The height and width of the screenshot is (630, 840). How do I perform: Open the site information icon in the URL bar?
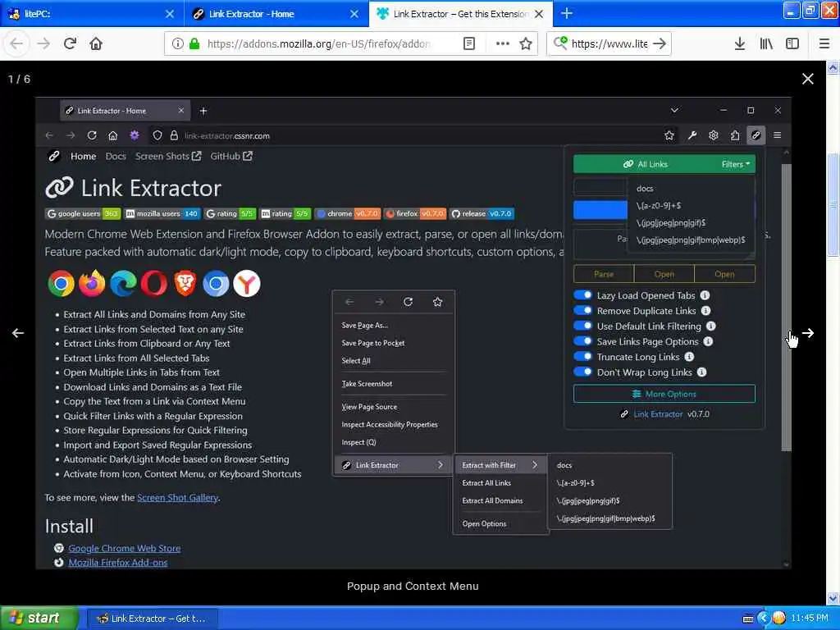coord(178,43)
